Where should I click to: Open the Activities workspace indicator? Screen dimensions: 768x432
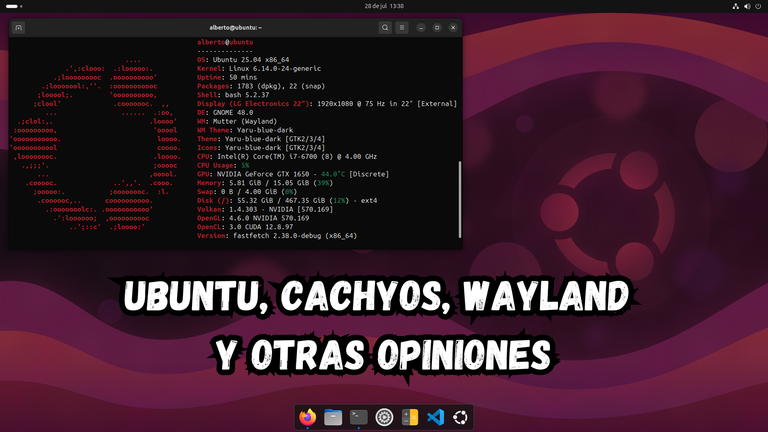(x=14, y=6)
